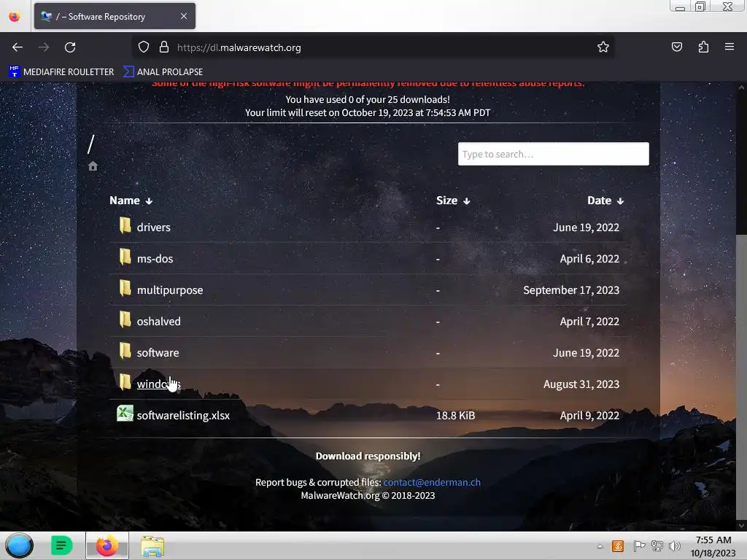Open the drivers folder link

pyautogui.click(x=153, y=227)
